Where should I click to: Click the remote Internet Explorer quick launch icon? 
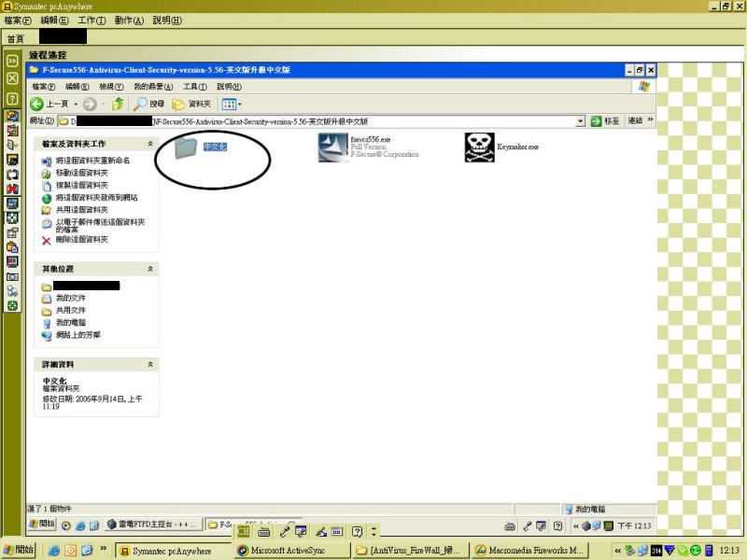(80, 525)
